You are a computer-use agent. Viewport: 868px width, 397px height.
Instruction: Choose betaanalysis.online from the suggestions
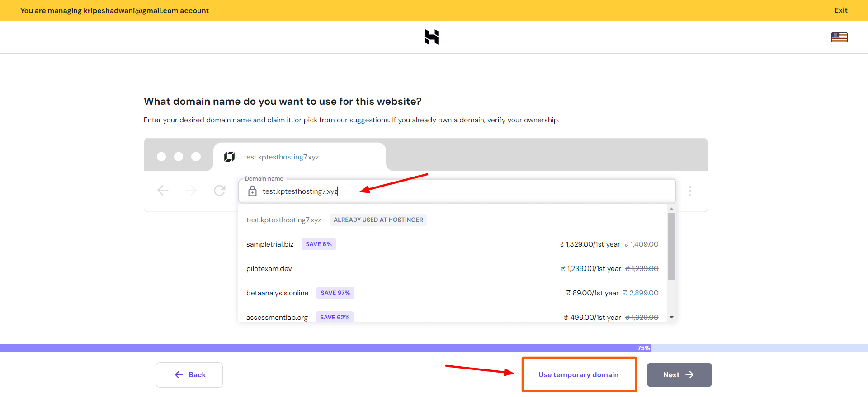tap(277, 293)
